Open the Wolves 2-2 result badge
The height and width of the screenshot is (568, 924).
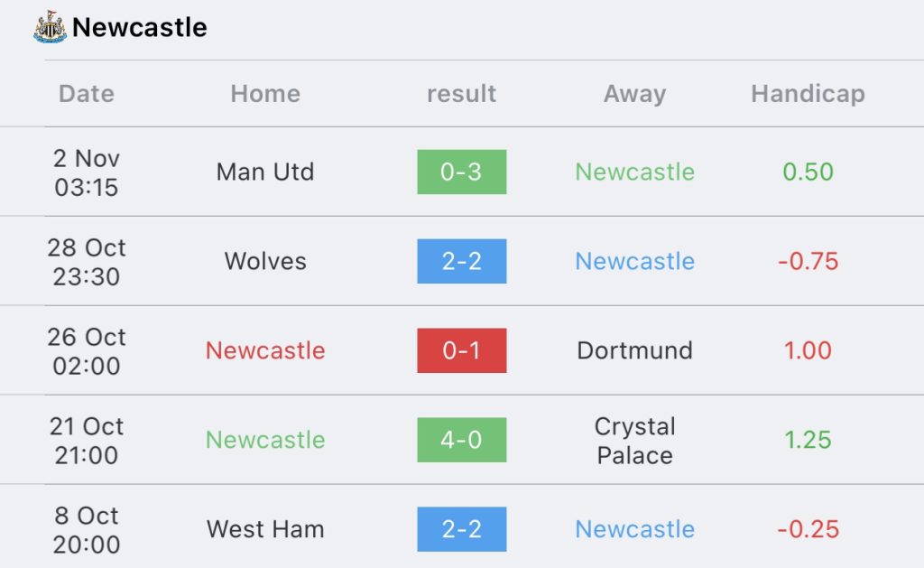pyautogui.click(x=462, y=261)
